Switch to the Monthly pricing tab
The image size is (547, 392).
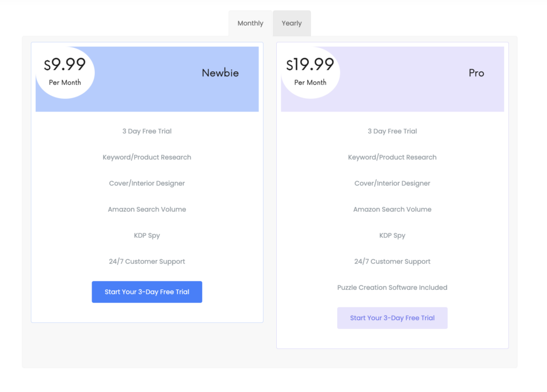(x=250, y=23)
